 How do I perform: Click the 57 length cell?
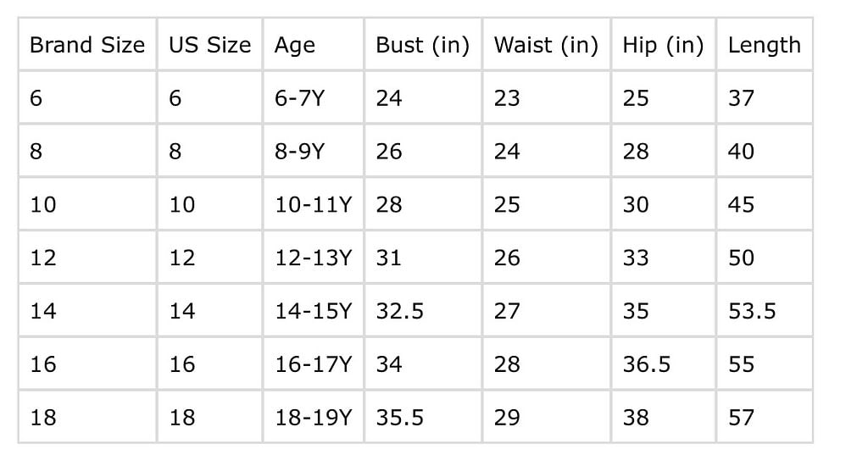click(x=765, y=416)
